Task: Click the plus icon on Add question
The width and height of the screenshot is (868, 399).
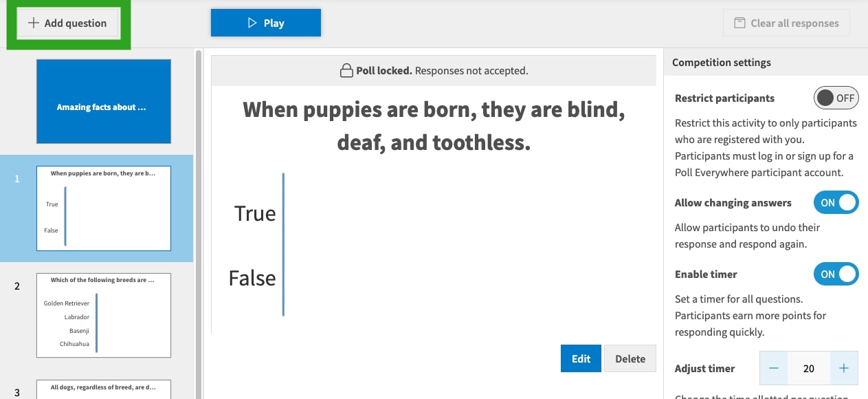Action: point(33,23)
